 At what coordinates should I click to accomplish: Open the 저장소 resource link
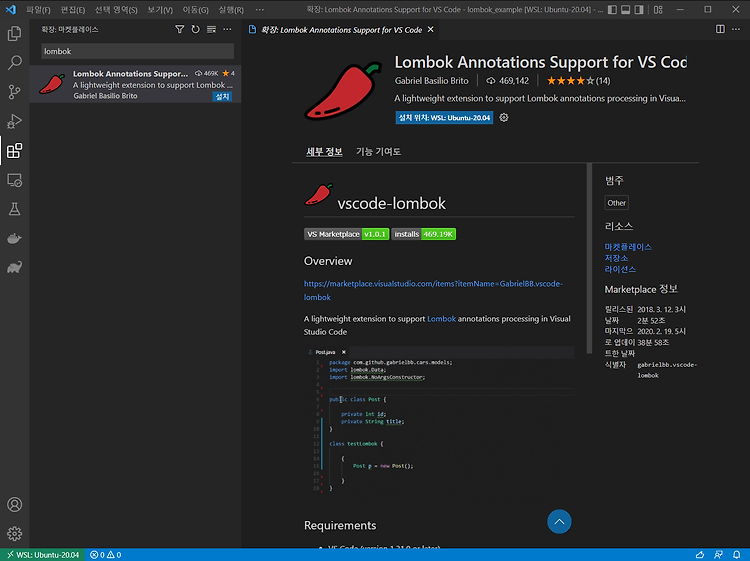(x=616, y=258)
